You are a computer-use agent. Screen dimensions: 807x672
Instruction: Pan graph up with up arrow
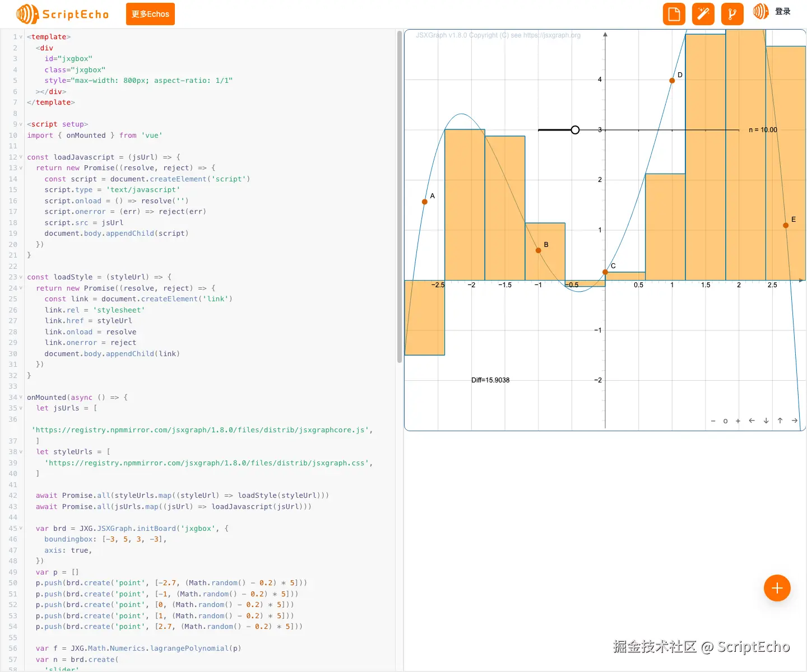[780, 421]
